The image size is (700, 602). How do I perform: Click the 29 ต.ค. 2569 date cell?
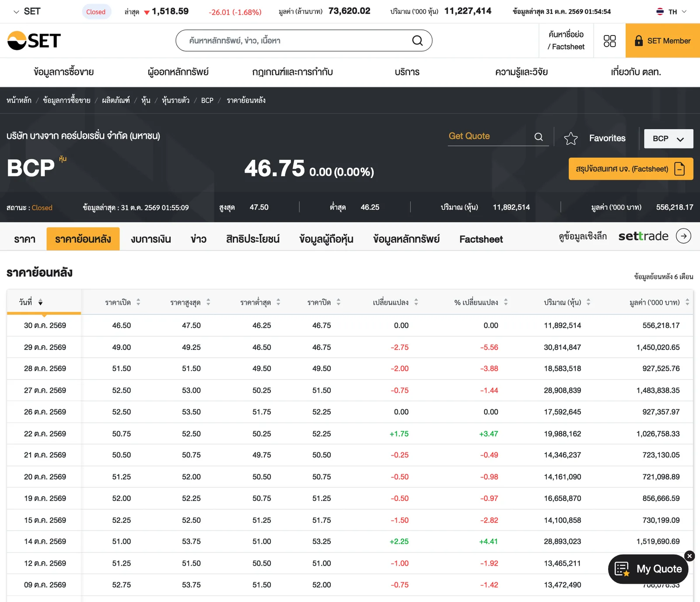(45, 347)
